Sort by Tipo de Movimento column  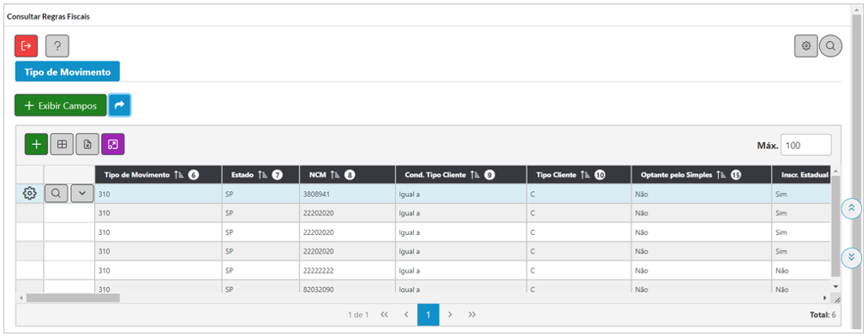(x=159, y=174)
